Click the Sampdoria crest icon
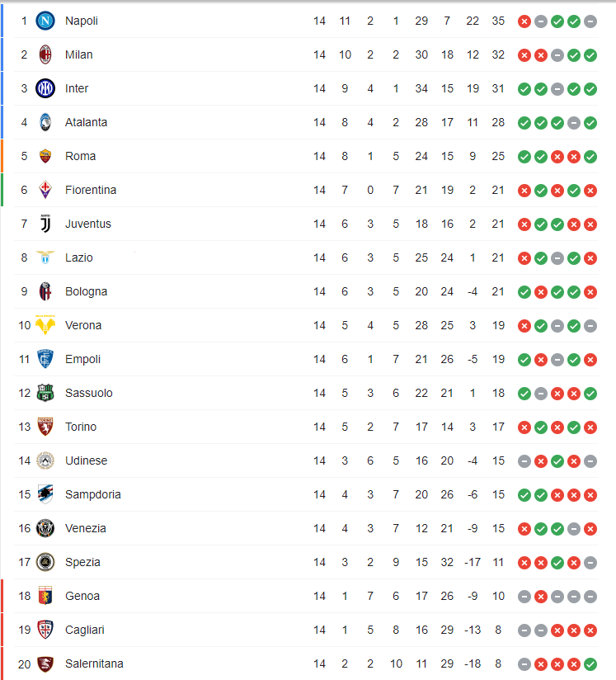 pos(45,494)
